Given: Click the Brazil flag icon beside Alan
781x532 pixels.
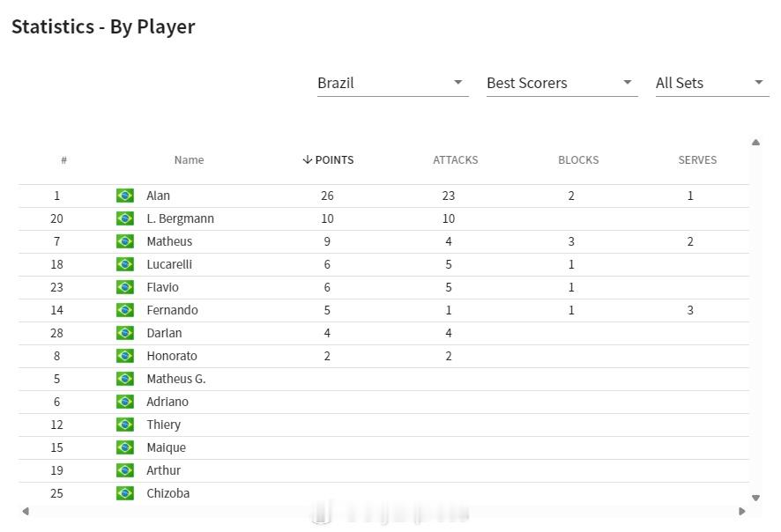Looking at the screenshot, I should [x=125, y=196].
